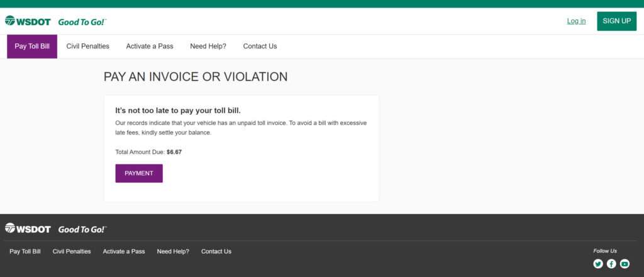Viewport: 644px width, 277px height.
Task: Open Contact Us in top navigation
Action: click(260, 46)
